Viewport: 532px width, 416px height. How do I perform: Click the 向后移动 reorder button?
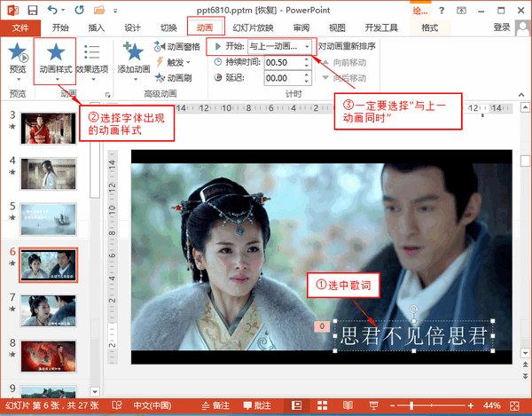point(344,78)
